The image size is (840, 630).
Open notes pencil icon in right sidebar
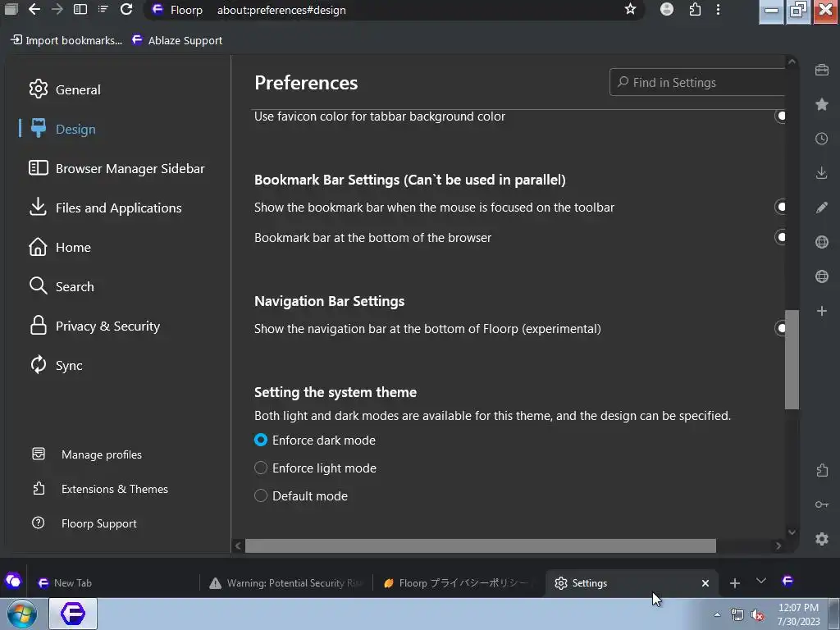point(822,208)
